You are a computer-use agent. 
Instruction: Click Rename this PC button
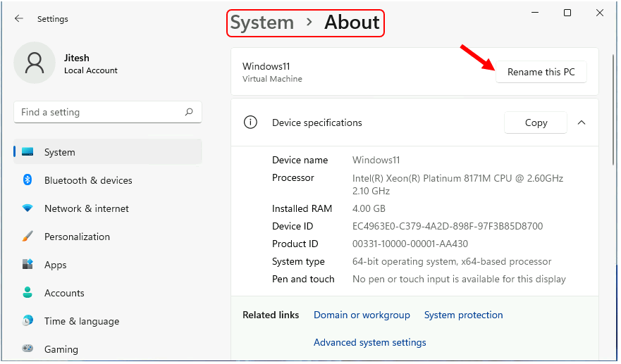coord(541,72)
